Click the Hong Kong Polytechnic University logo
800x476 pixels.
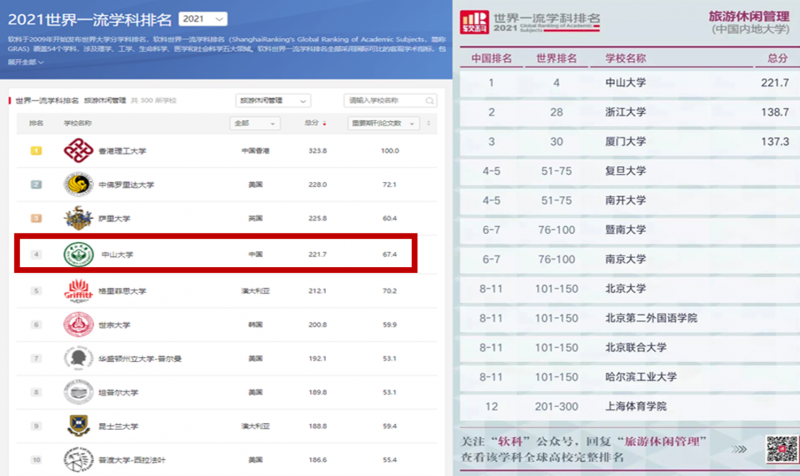pos(78,151)
